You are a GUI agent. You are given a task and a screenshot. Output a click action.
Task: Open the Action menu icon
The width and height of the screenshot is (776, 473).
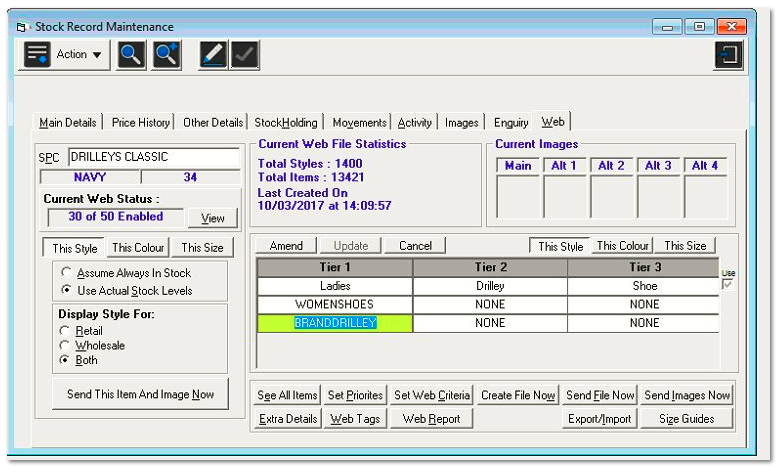pos(37,54)
